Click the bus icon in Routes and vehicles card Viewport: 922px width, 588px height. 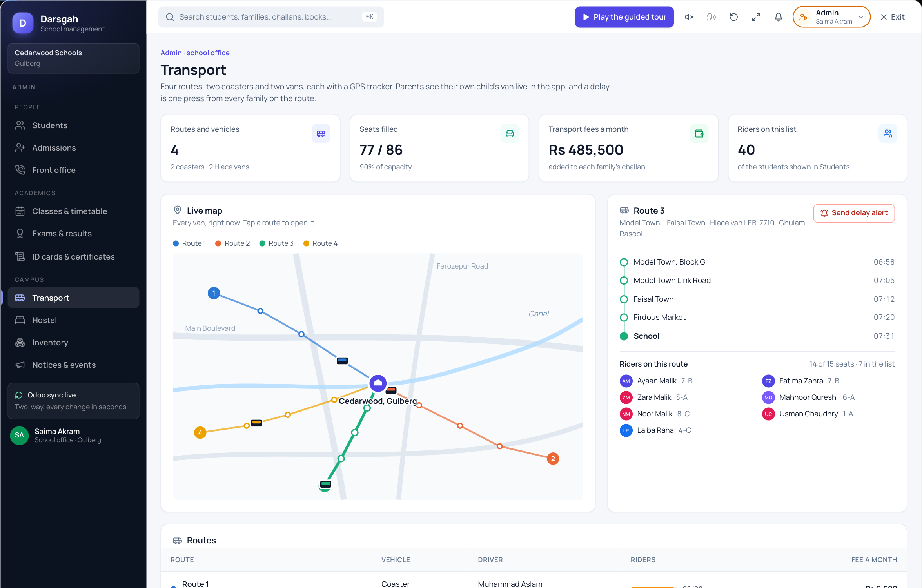click(321, 134)
